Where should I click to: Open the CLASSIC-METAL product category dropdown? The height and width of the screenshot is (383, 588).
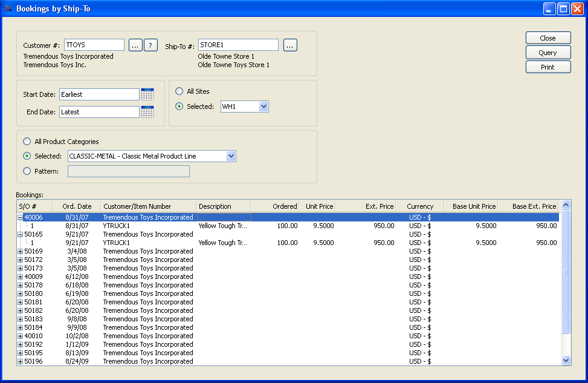tap(230, 156)
